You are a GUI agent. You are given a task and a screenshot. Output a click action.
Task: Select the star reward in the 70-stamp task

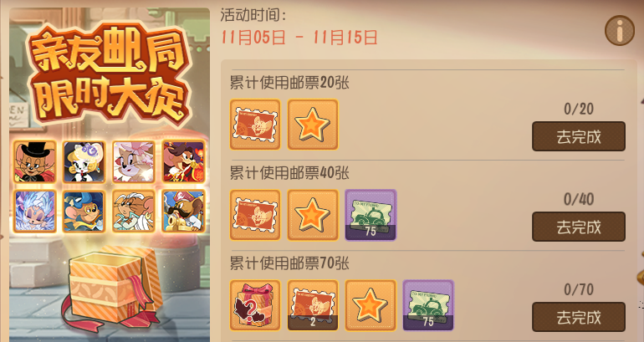tap(371, 305)
